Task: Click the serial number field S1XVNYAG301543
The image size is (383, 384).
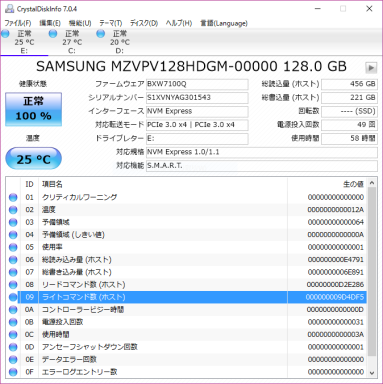Action: coord(197,98)
